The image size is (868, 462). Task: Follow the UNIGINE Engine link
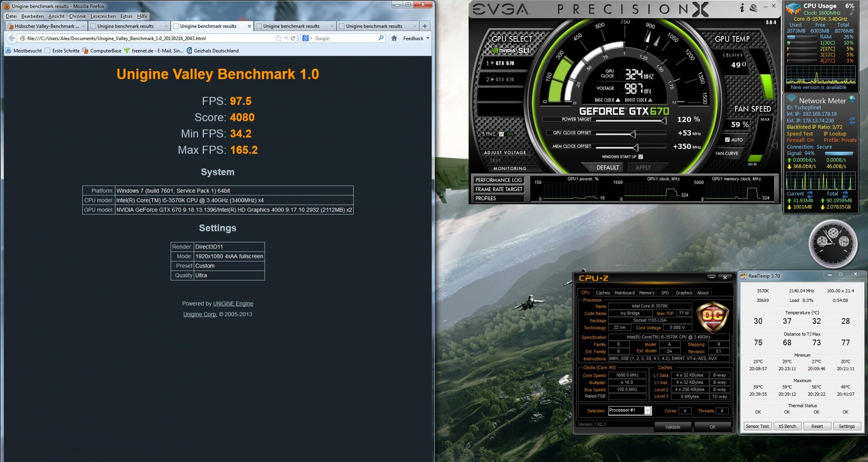coord(233,303)
